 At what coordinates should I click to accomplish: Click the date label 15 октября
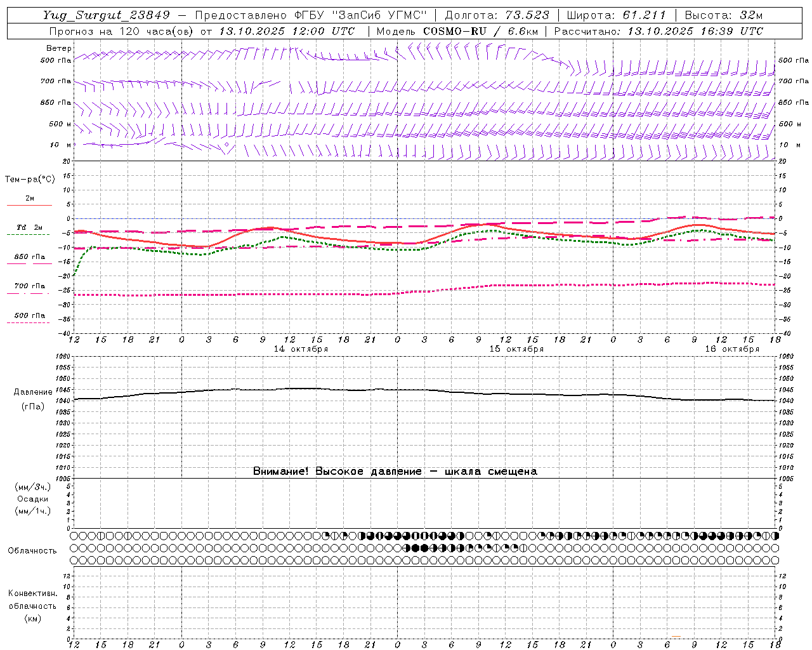point(516,349)
